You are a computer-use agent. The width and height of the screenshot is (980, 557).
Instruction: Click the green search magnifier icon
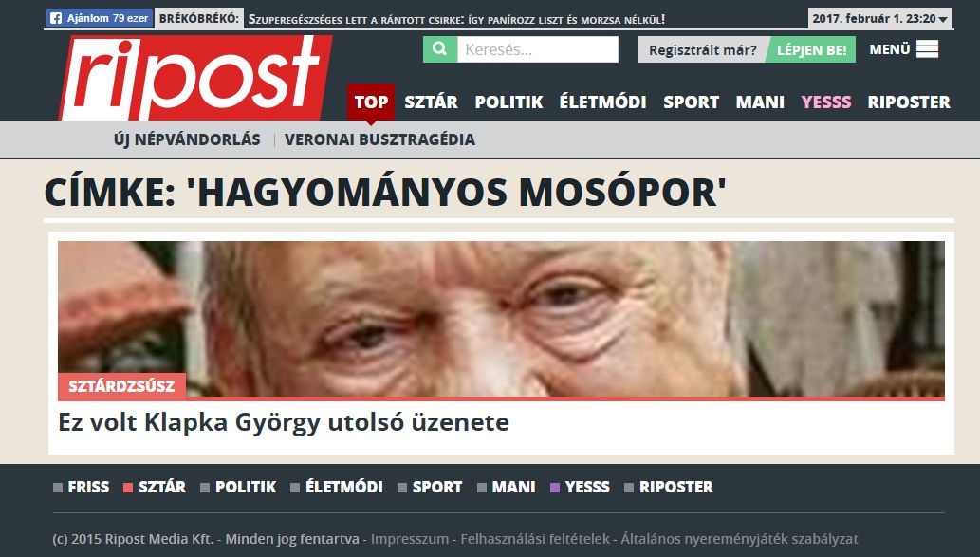point(440,49)
